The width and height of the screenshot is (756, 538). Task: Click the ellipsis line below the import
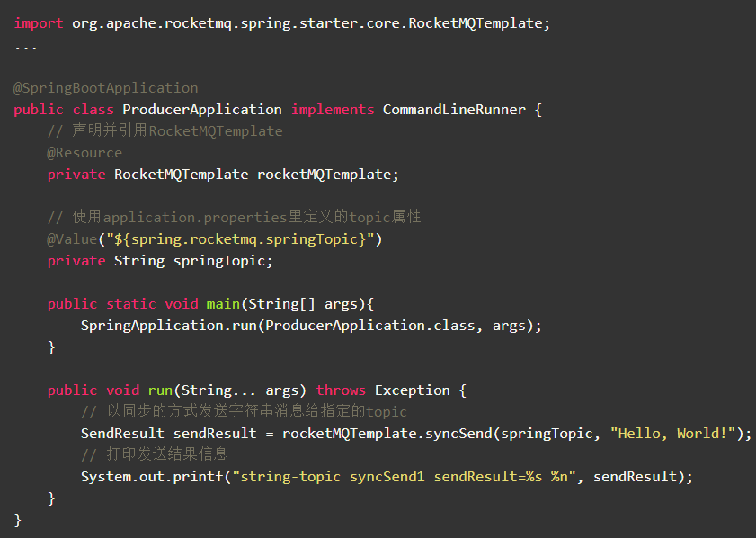(25, 48)
